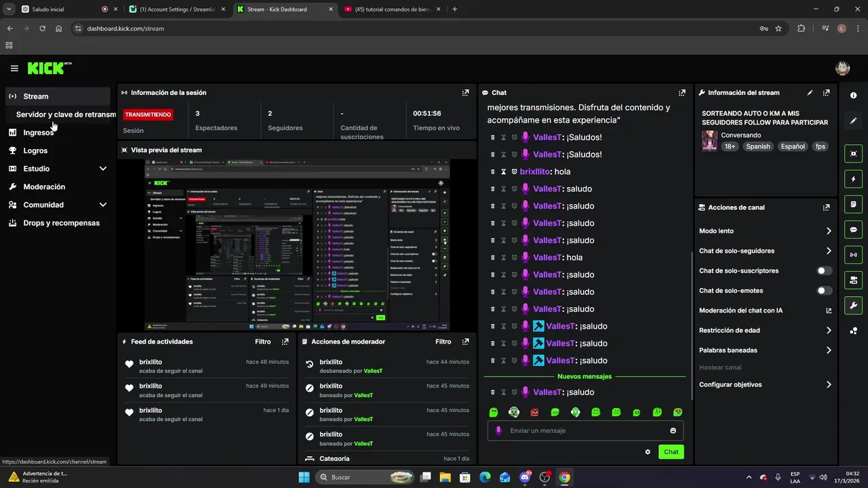Toggle Chat de solo-suscriptores switch

tap(824, 270)
